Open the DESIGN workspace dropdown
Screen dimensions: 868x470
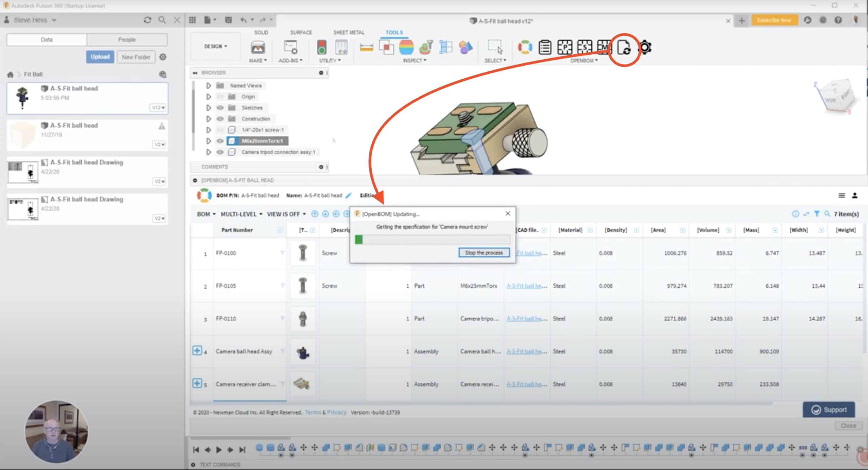coord(216,46)
